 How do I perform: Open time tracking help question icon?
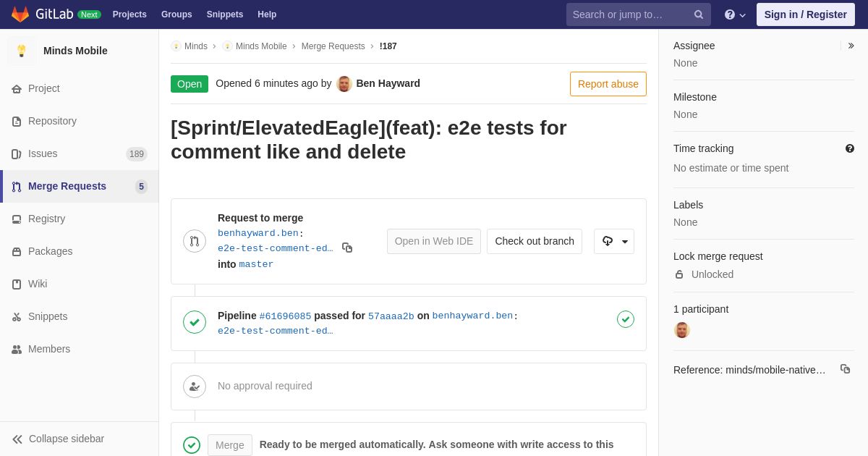coord(850,148)
